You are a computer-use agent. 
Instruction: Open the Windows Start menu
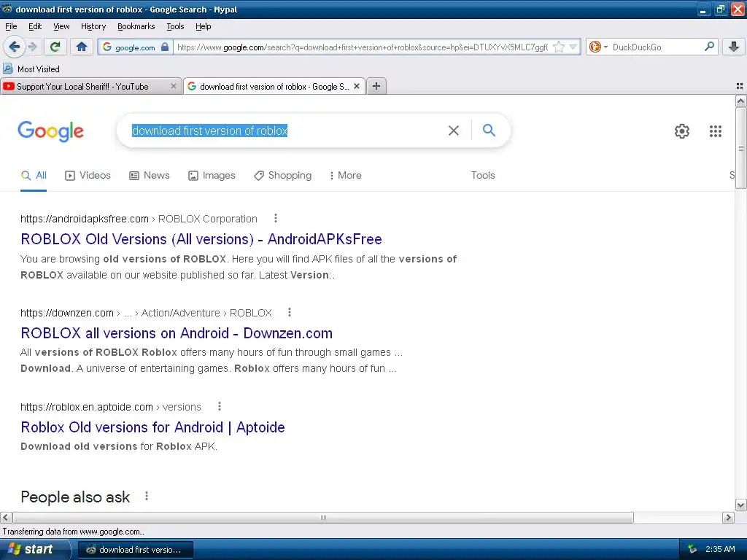[x=34, y=549]
